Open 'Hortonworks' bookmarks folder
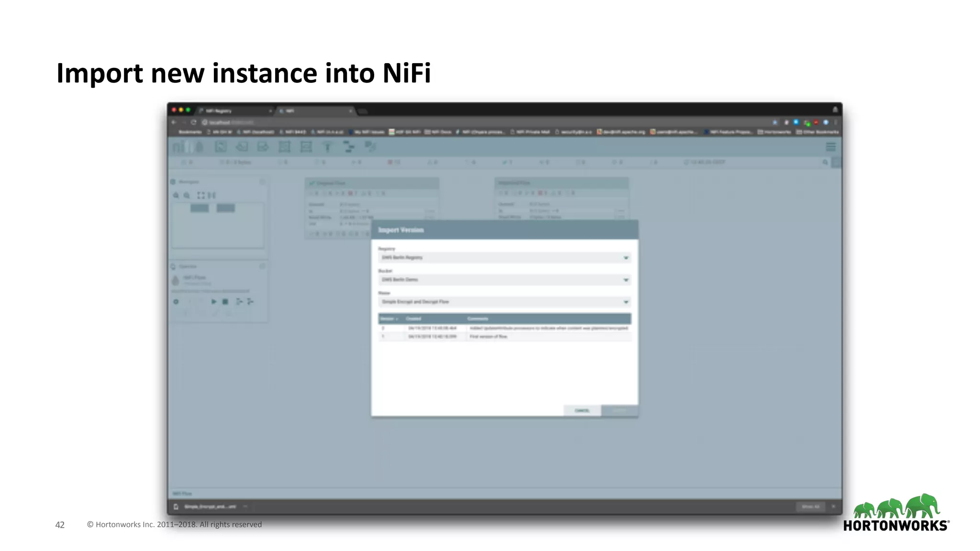The width and height of the screenshot is (980, 551). point(775,132)
